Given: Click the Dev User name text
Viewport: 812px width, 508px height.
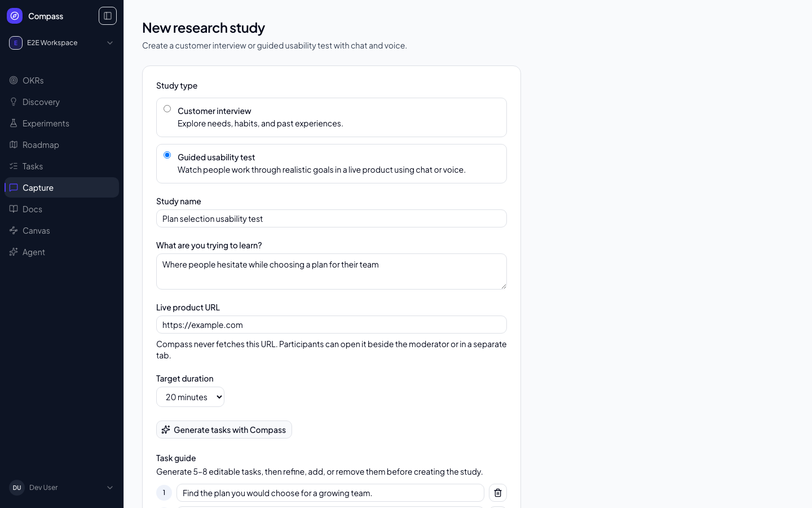Looking at the screenshot, I should pos(43,488).
